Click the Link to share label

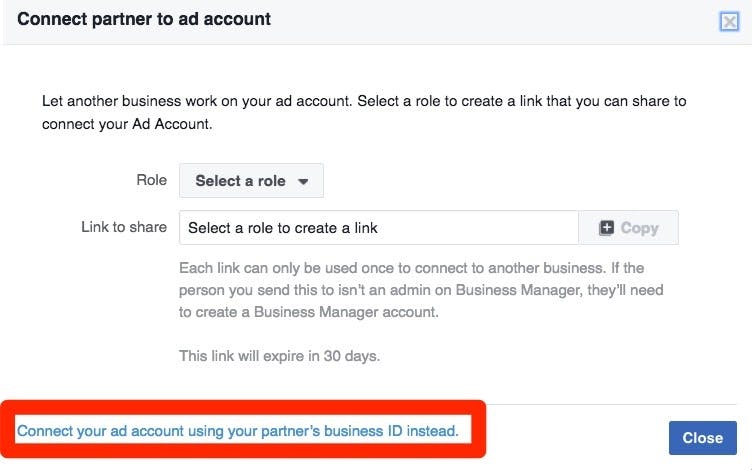pos(124,227)
